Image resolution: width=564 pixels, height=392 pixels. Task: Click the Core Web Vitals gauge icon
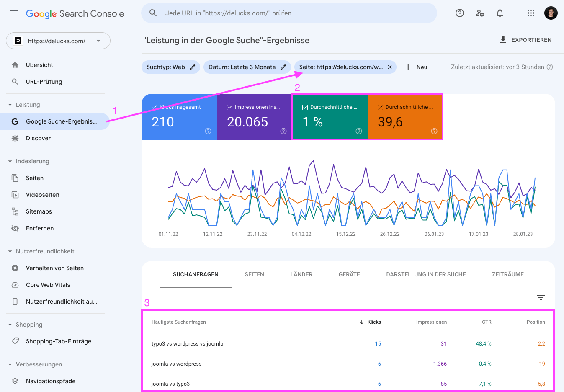pyautogui.click(x=15, y=285)
